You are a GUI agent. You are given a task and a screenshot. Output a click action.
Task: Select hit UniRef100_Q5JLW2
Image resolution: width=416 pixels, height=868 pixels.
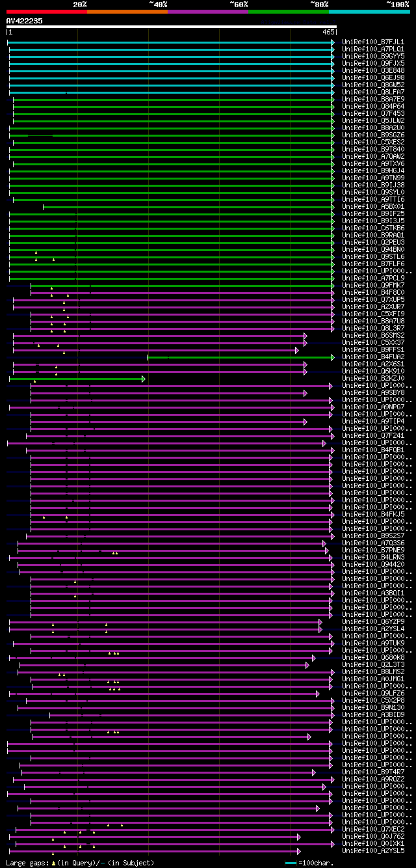click(373, 120)
